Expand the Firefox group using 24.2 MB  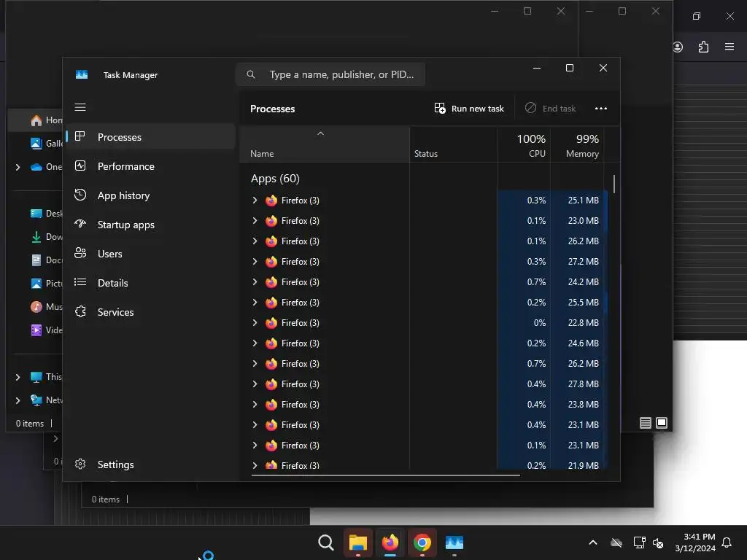pyautogui.click(x=255, y=282)
